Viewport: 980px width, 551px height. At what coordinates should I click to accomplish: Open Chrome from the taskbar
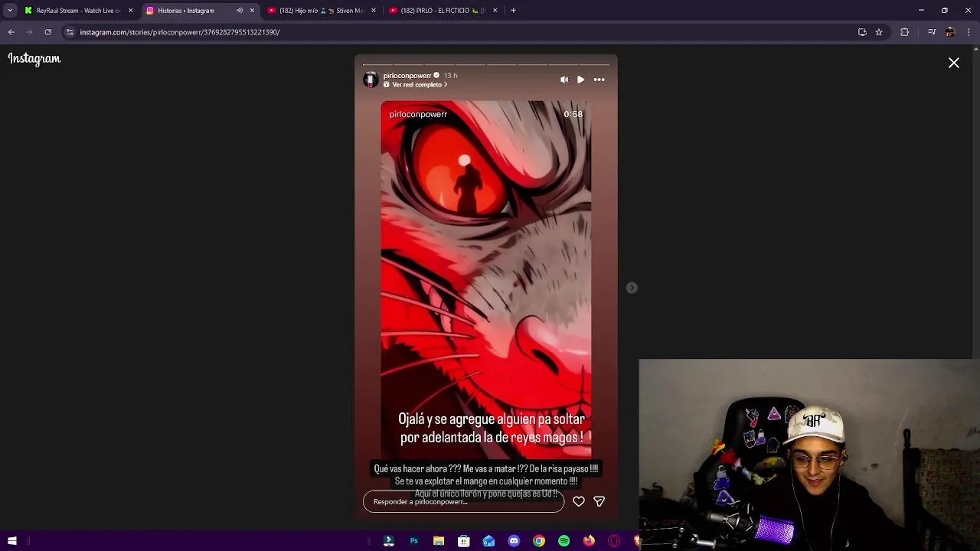[539, 541]
